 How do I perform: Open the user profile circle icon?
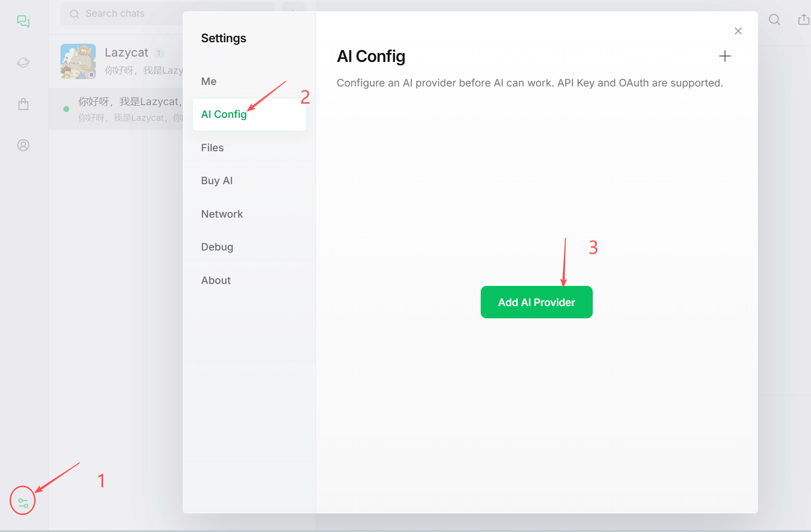(x=23, y=145)
